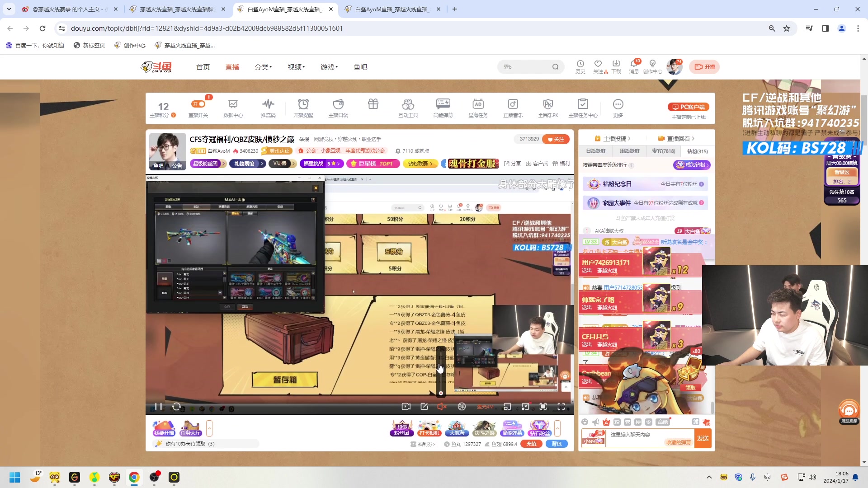Open the Windows Start menu

pos(14,477)
